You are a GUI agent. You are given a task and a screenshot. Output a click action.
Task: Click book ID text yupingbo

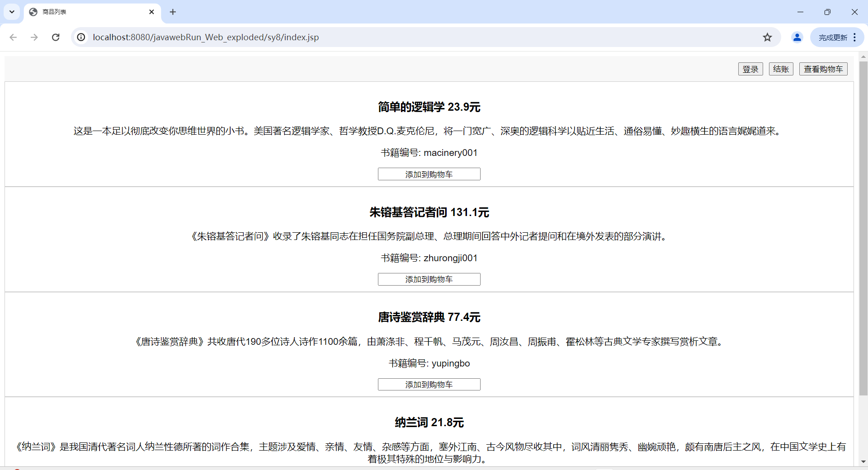[451, 363]
